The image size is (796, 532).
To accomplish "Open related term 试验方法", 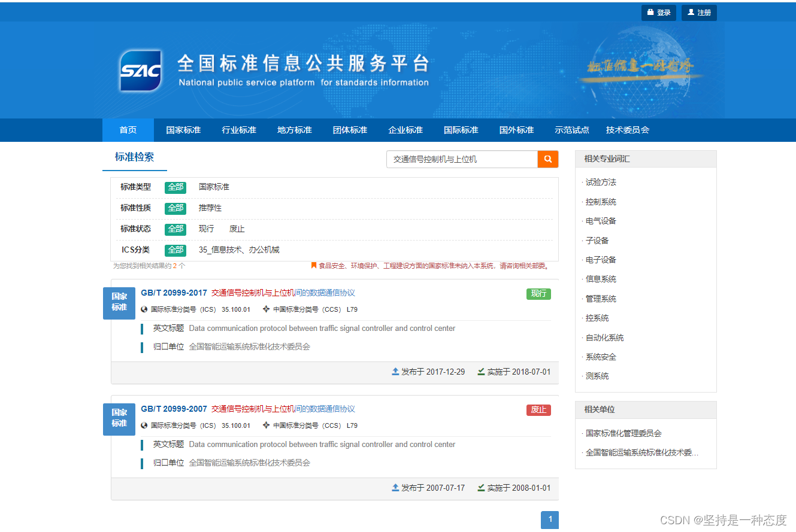I will [601, 183].
